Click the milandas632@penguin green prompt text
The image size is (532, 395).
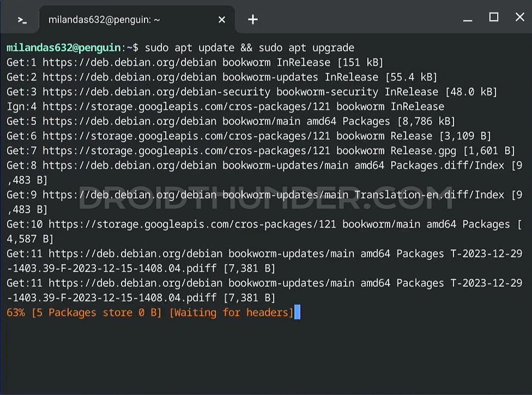[63, 48]
